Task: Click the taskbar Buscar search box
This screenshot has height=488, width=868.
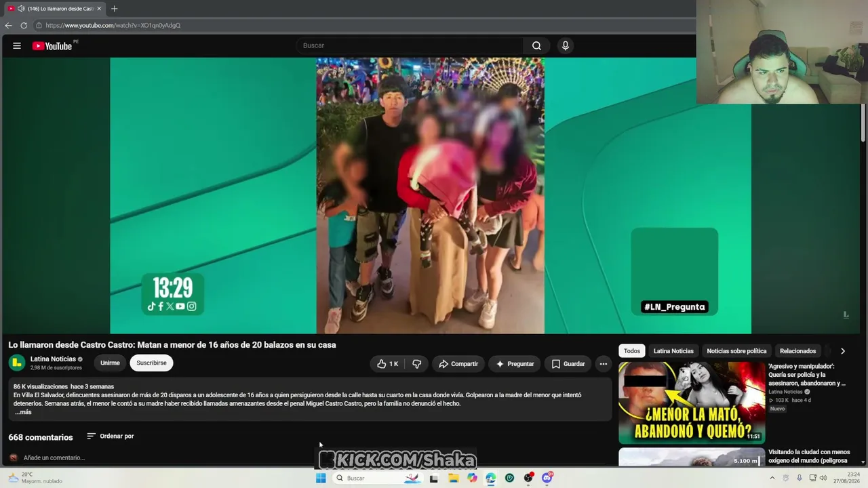Action: 378,478
